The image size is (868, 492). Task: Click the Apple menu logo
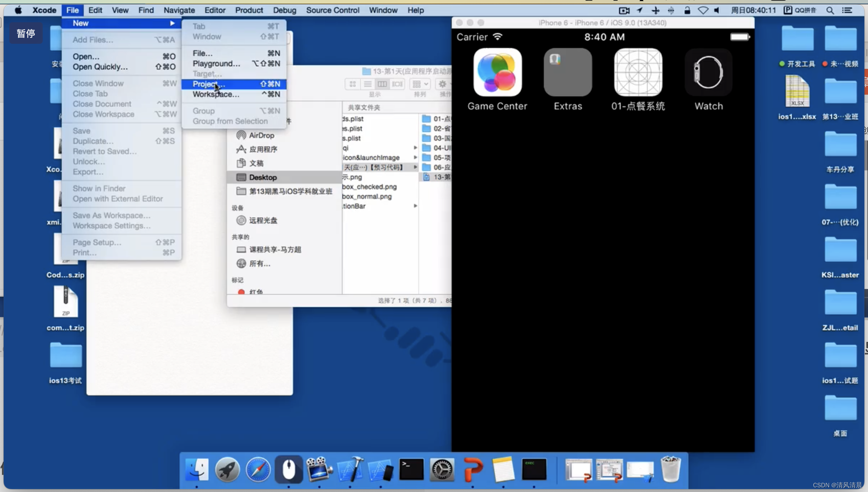coord(18,10)
